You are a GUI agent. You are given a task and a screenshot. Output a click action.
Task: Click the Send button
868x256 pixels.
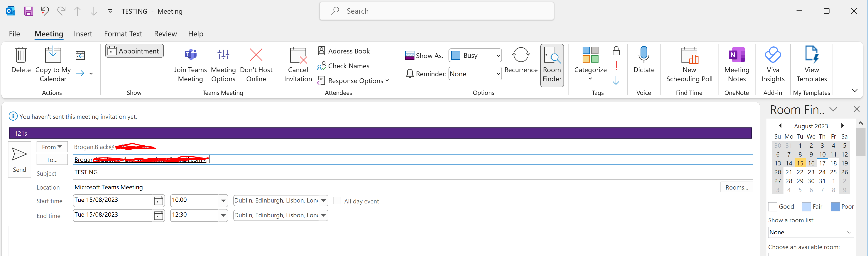coord(20,159)
